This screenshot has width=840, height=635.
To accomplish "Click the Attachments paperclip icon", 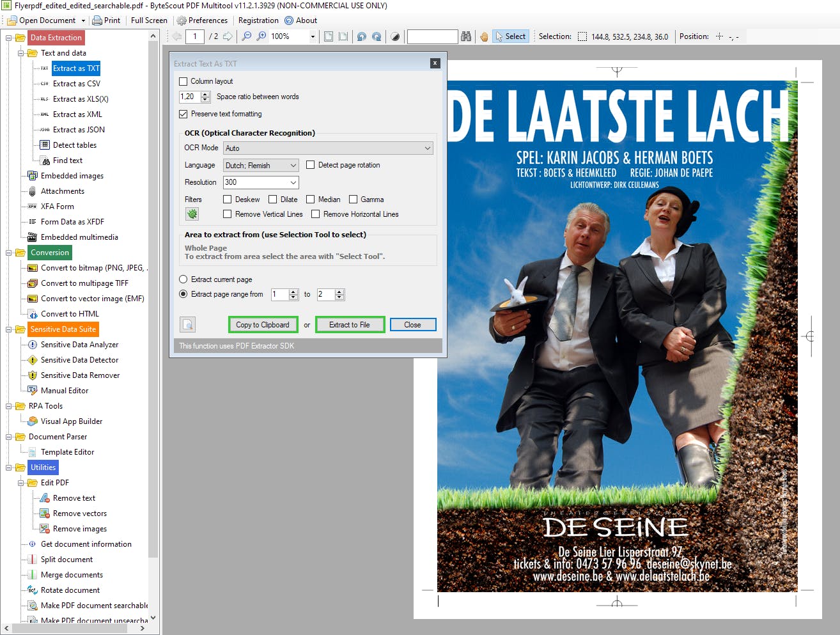I will 33,191.
